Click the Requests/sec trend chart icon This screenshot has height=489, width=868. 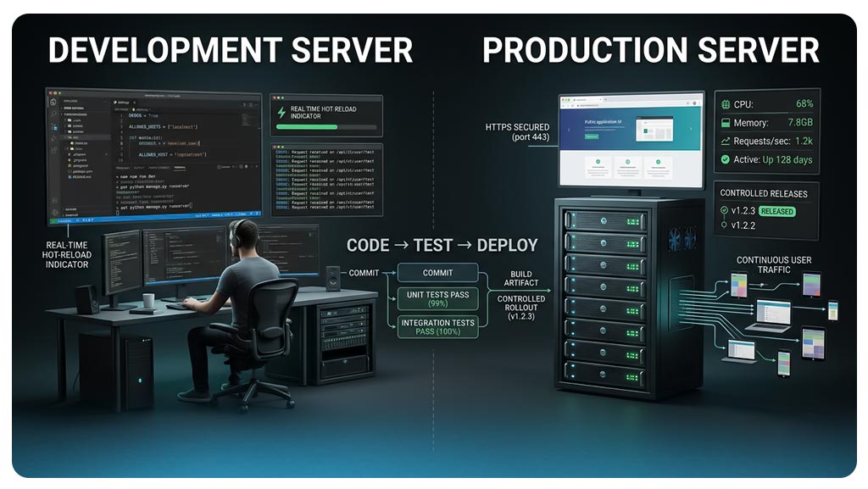click(x=726, y=141)
